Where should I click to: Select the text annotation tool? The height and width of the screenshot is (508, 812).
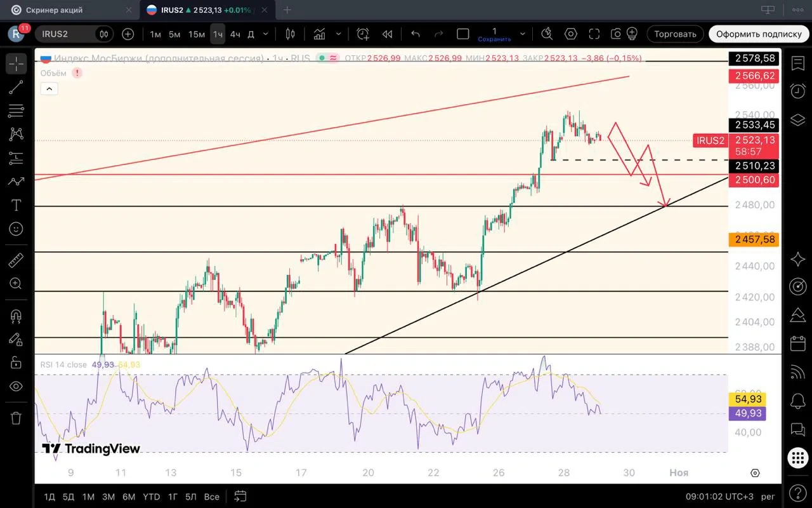16,205
